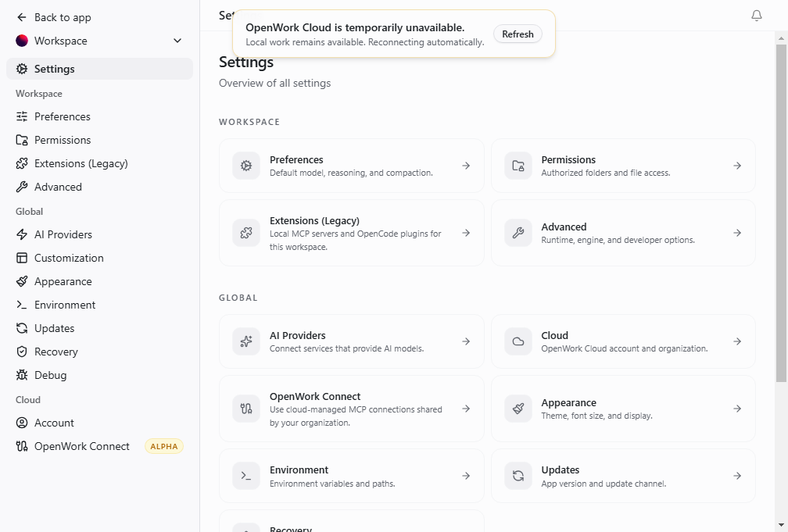Screen dimensions: 788x532
Task: Open Preferences label in the sidebar
Action: pos(63,116)
